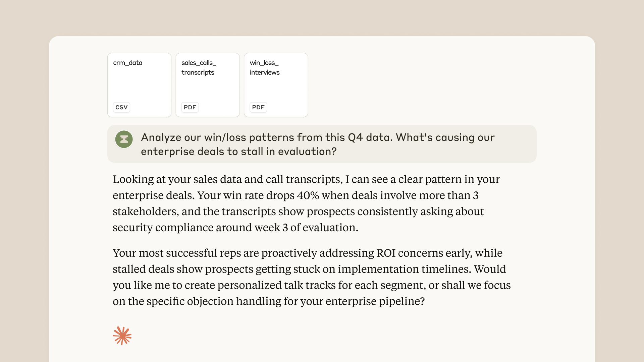Viewport: 644px width, 362px height.
Task: Open the crm_data attachment card
Action: [139, 85]
